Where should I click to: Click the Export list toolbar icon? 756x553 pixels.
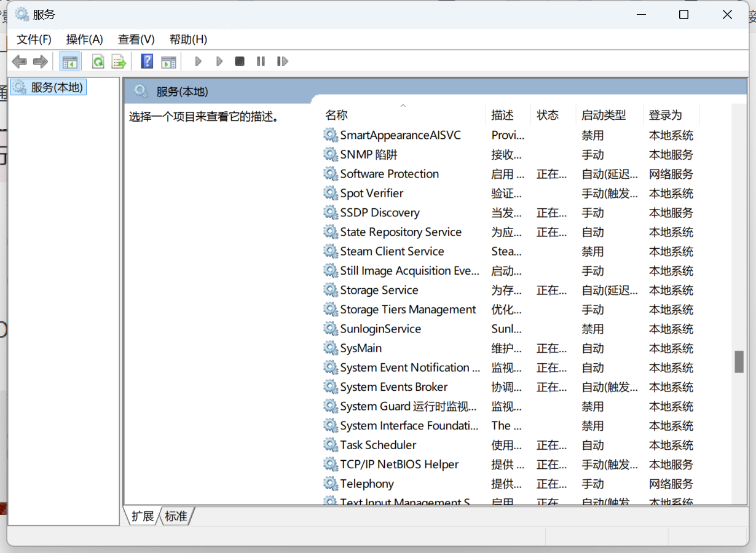[119, 61]
